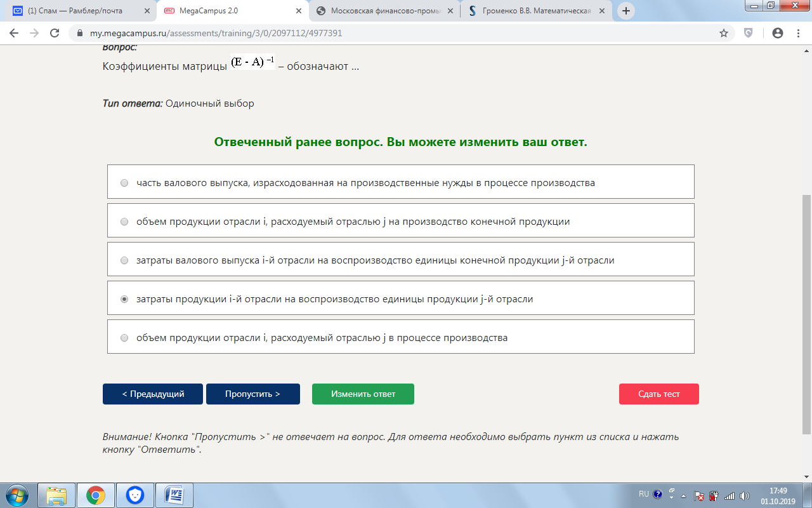Image resolution: width=812 pixels, height=508 pixels.
Task: Click the Пропустить button
Action: point(253,394)
